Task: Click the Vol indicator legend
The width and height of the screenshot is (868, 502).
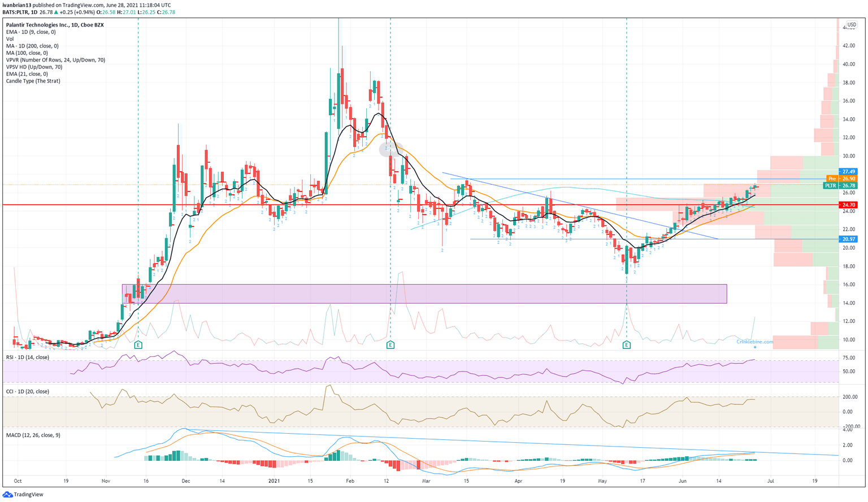Action: tap(10, 39)
